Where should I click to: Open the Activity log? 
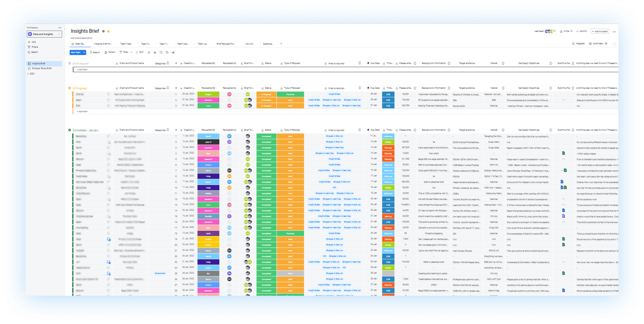(582, 31)
